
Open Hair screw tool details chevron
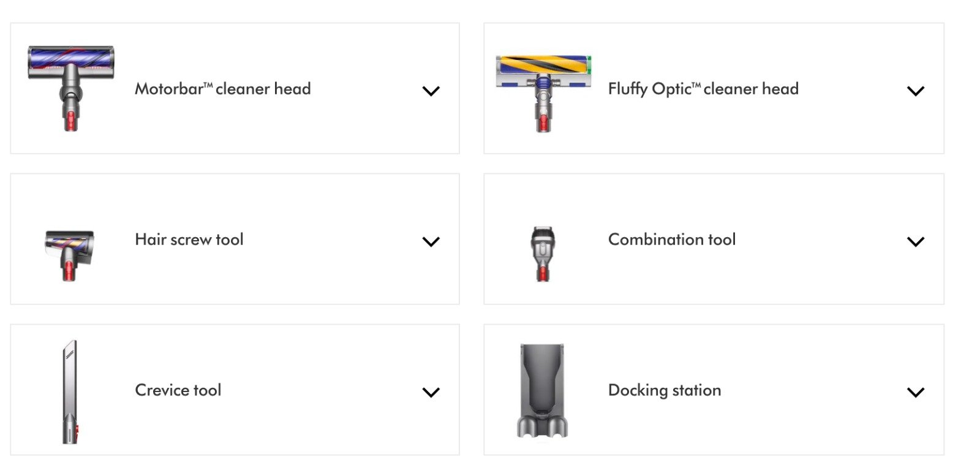431,241
